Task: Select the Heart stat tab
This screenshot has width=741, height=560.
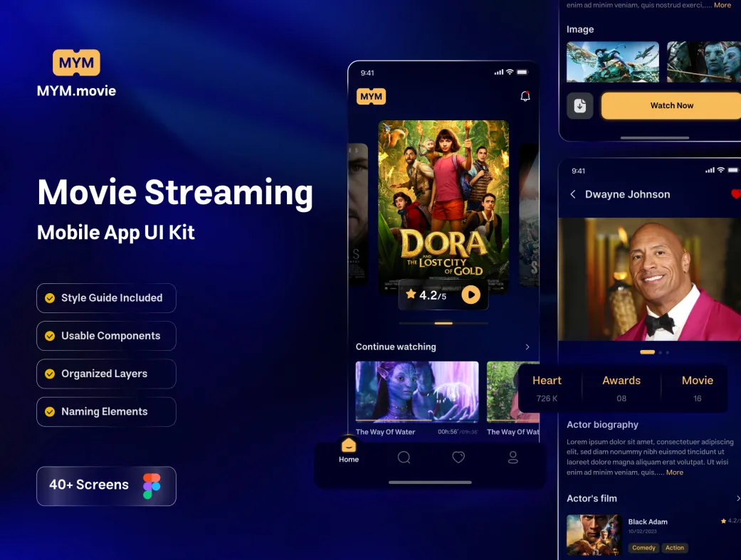Action: tap(547, 388)
